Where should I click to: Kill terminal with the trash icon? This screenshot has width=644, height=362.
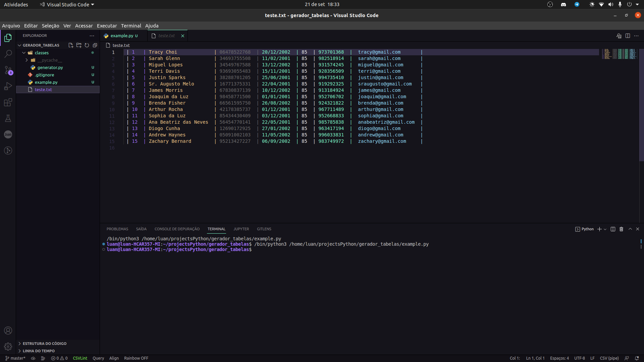[x=621, y=229]
